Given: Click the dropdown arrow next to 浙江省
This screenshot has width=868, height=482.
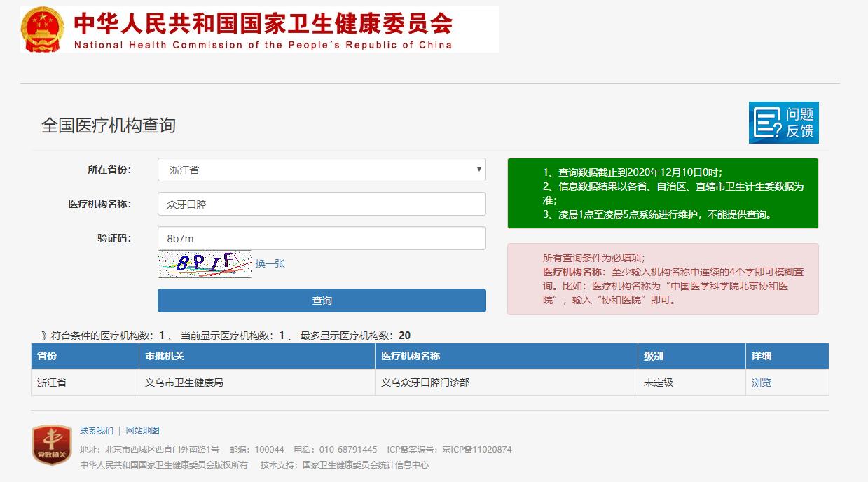Looking at the screenshot, I should point(478,170).
